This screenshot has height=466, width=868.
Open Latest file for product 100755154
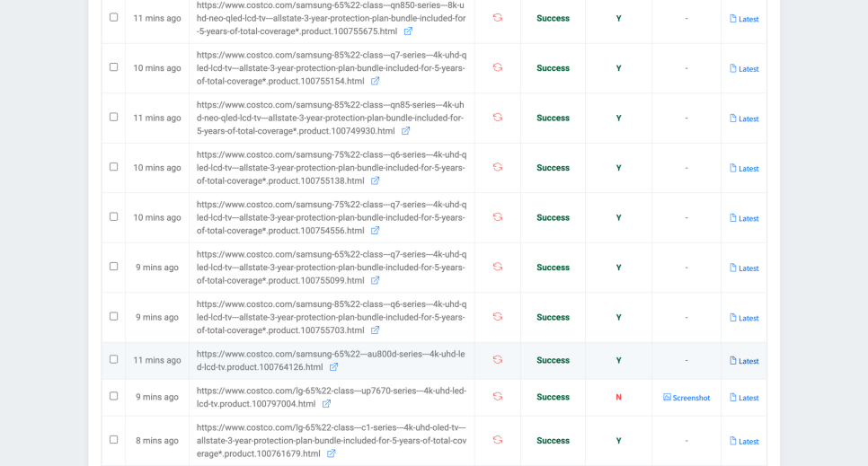coord(744,69)
